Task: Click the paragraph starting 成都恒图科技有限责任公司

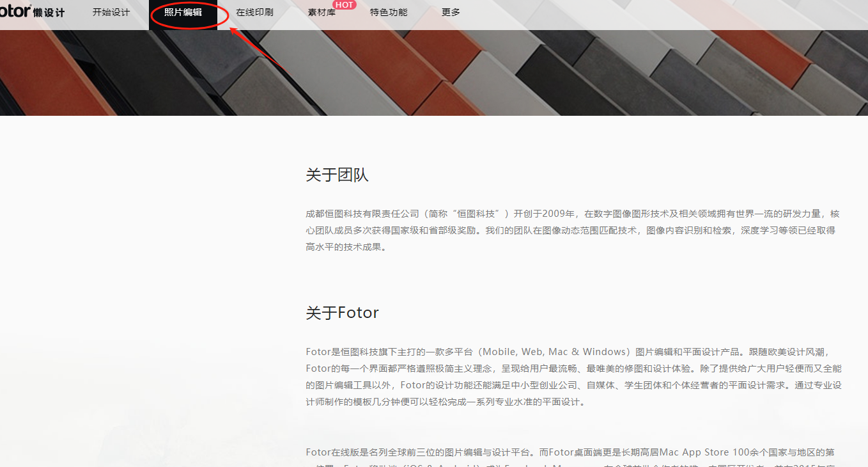Action: (x=573, y=230)
